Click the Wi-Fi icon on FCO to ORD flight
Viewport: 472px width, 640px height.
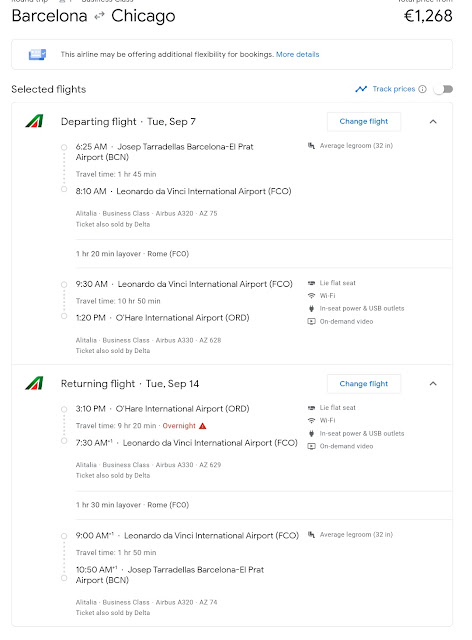tap(311, 296)
